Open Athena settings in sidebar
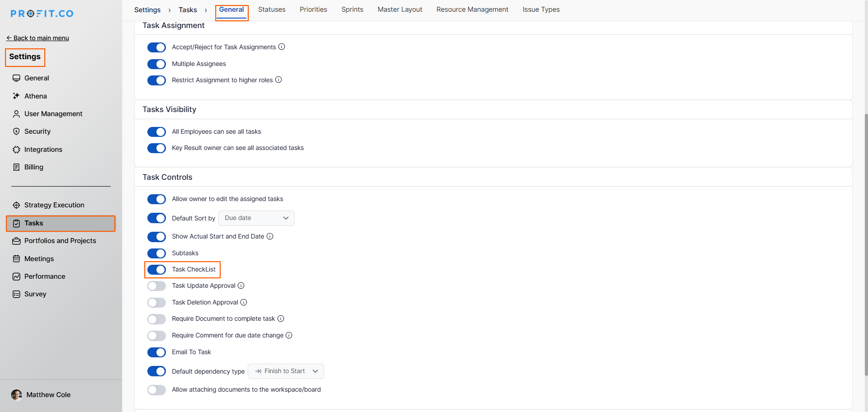The width and height of the screenshot is (868, 412). [x=36, y=96]
